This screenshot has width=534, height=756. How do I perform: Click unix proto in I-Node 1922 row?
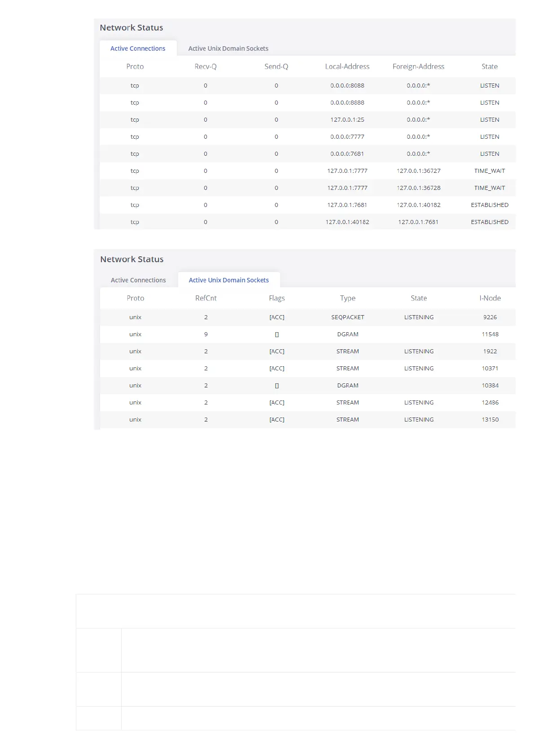pyautogui.click(x=135, y=351)
